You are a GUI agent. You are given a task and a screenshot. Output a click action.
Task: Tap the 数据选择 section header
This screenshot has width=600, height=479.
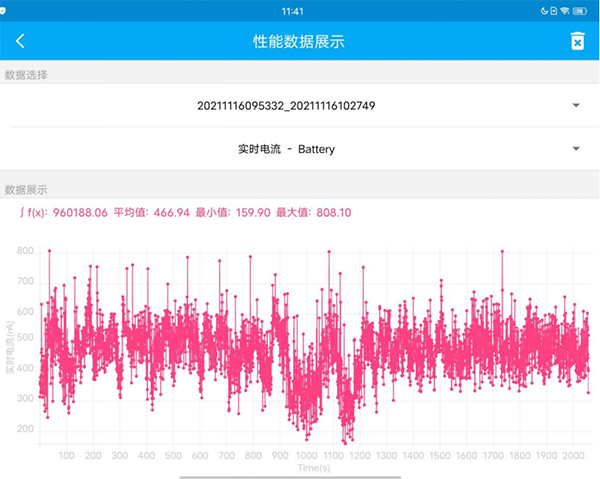26,75
